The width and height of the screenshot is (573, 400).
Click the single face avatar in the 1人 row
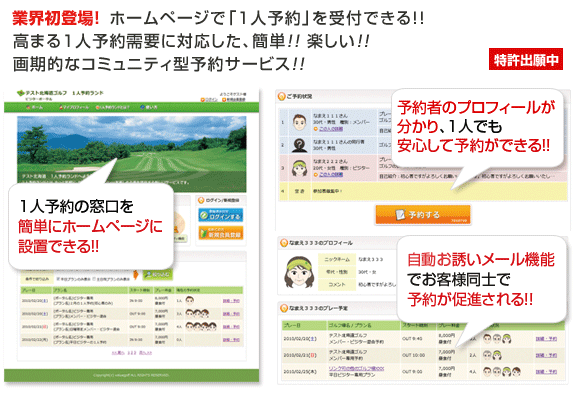189,301
